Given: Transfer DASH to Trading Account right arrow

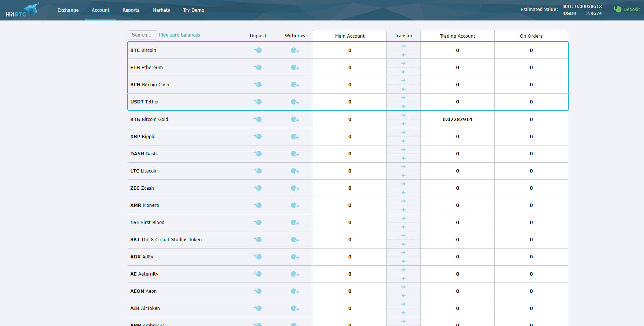Looking at the screenshot, I should tap(404, 149).
